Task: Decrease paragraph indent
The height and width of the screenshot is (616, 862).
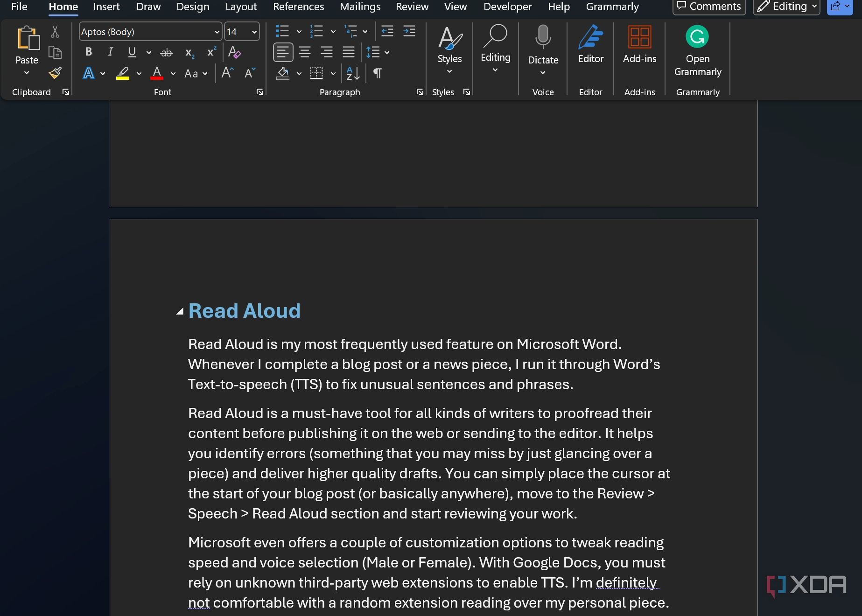Action: tap(387, 31)
